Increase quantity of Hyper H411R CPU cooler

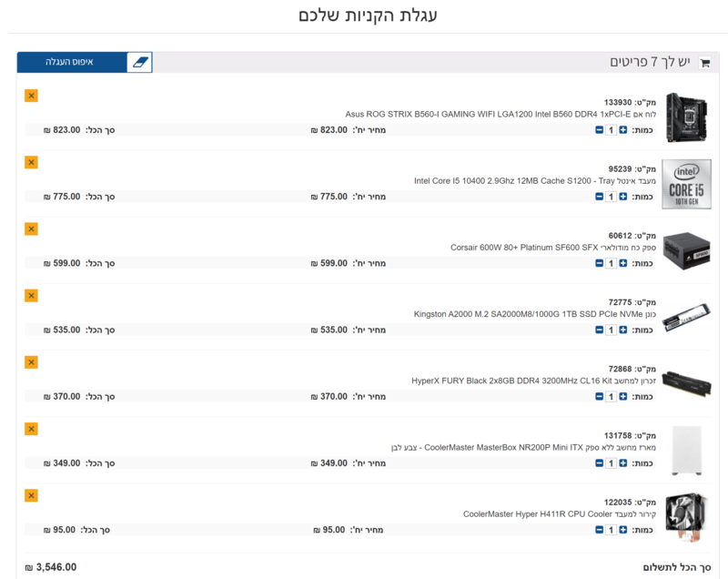pyautogui.click(x=623, y=530)
